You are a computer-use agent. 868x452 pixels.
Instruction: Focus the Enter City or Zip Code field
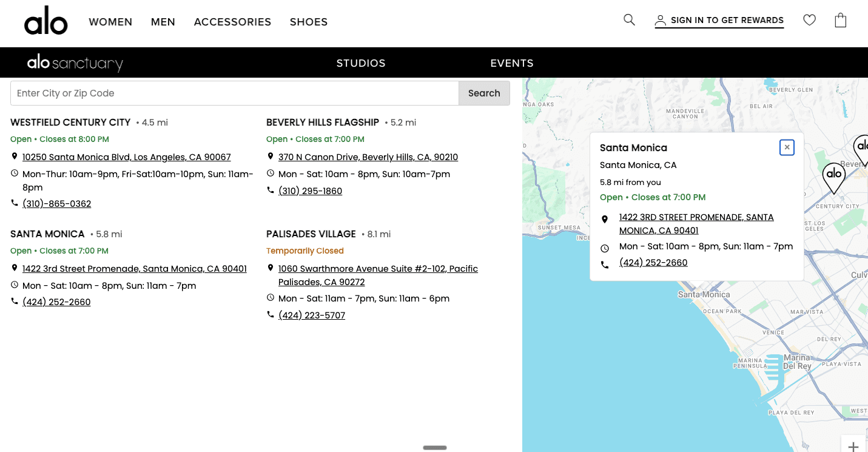235,93
